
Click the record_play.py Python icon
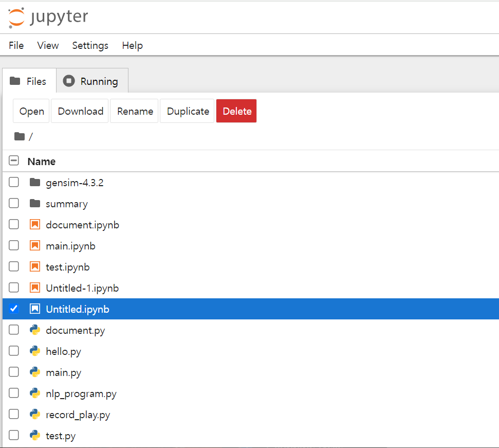click(34, 414)
